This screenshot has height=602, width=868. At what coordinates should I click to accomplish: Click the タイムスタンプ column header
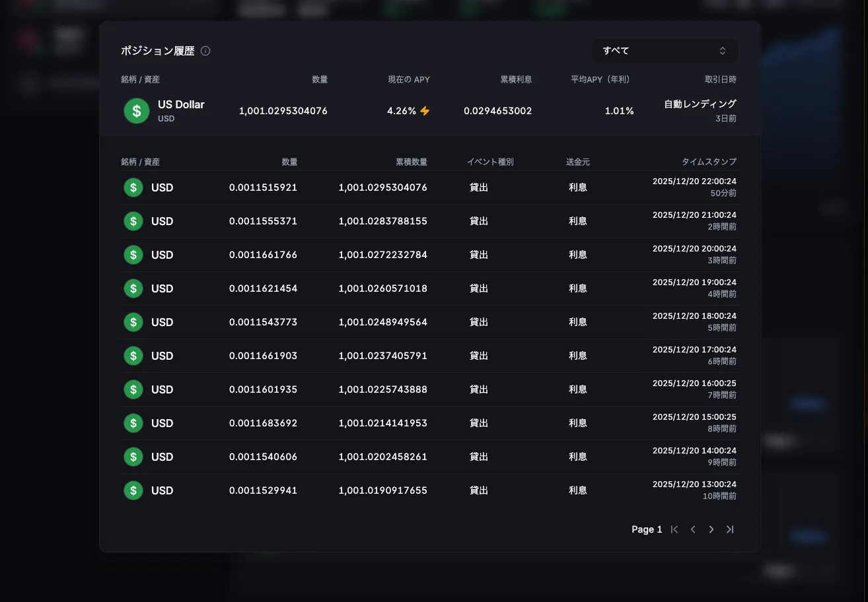[x=708, y=162]
